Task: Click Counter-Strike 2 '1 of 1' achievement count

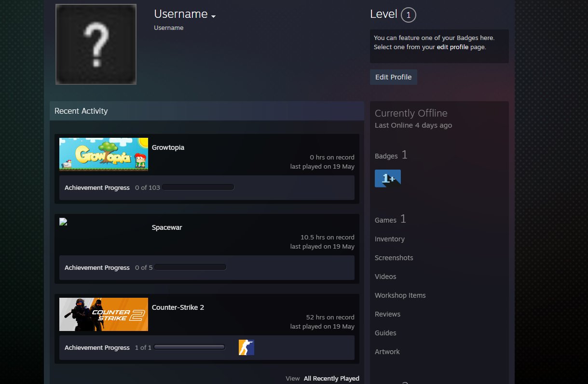Action: pos(143,347)
